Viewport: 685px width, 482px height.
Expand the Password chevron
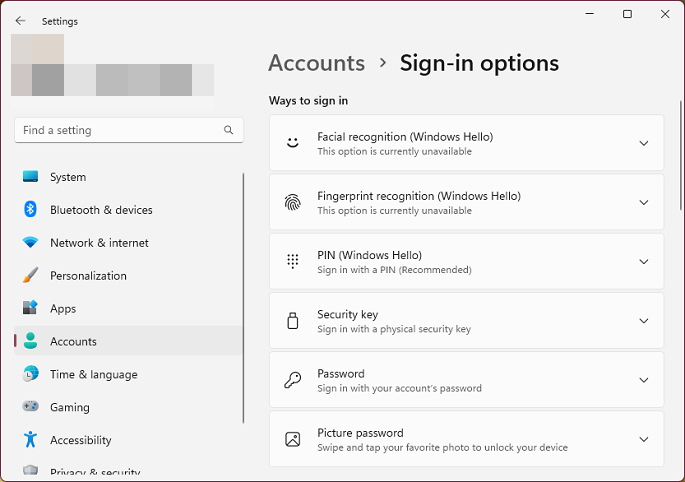coord(643,380)
